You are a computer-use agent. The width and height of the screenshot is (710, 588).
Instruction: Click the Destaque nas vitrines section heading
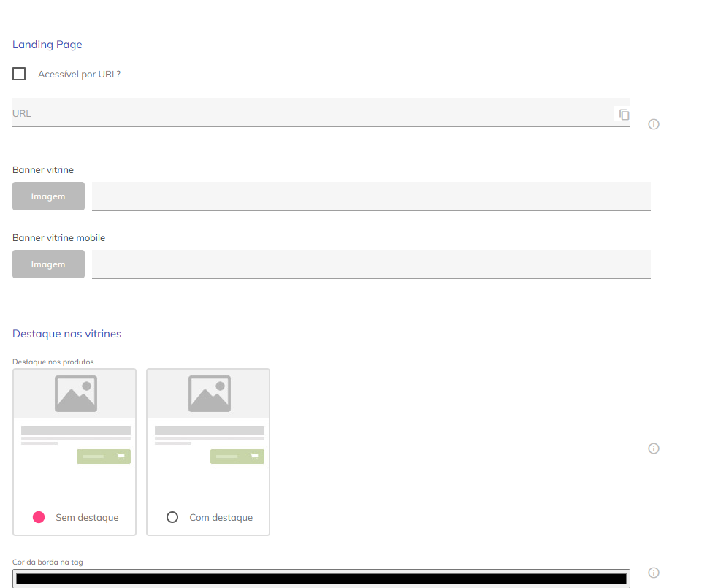point(67,334)
